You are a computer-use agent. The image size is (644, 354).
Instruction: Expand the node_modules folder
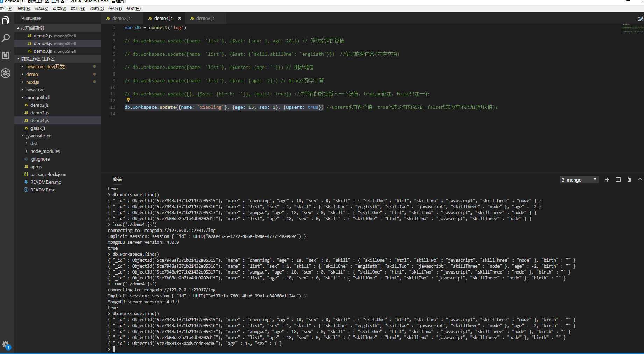45,151
